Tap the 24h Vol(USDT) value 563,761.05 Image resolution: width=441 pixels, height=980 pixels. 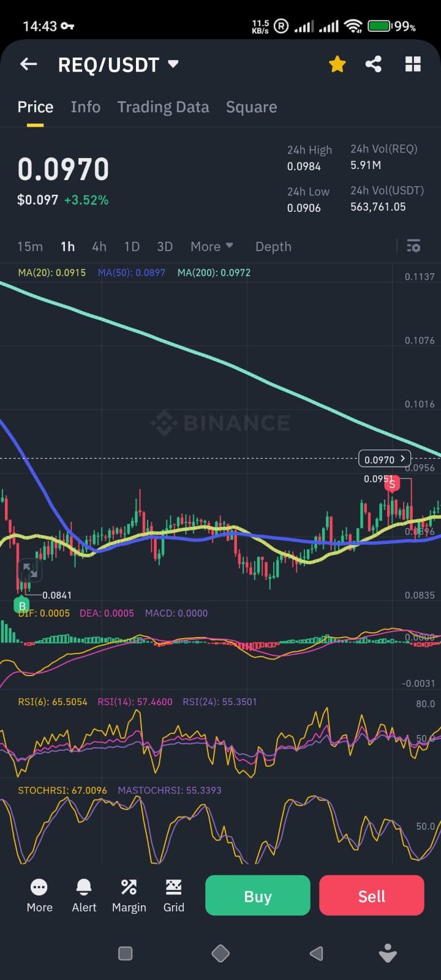tap(378, 206)
